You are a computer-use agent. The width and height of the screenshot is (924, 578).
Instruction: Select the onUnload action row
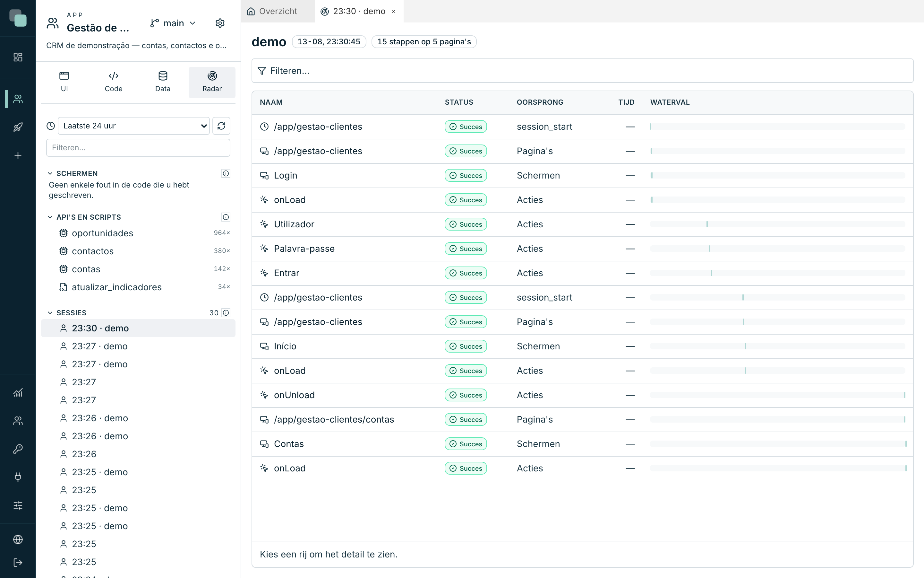tap(582, 395)
